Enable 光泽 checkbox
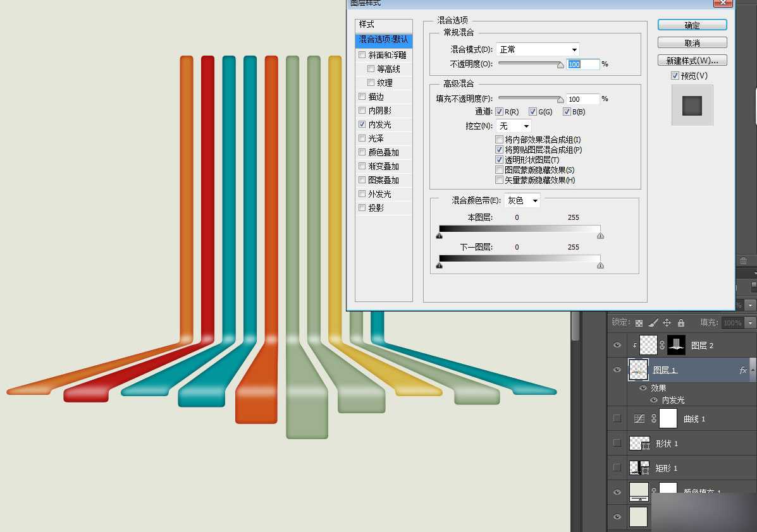757x532 pixels. pyautogui.click(x=362, y=138)
